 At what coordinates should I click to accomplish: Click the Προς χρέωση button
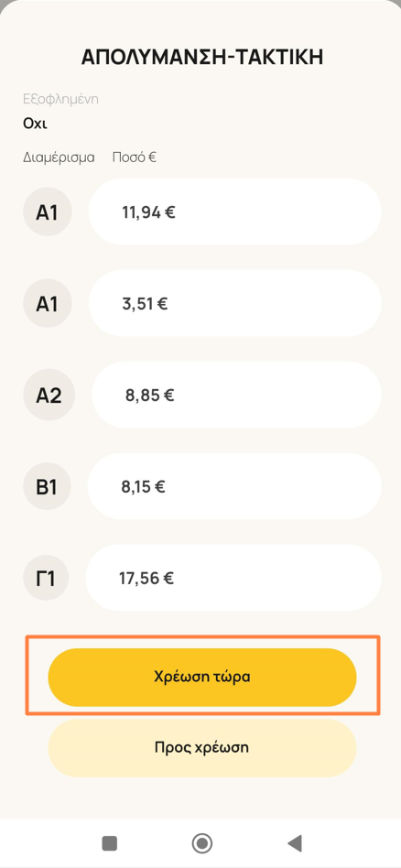point(202,748)
